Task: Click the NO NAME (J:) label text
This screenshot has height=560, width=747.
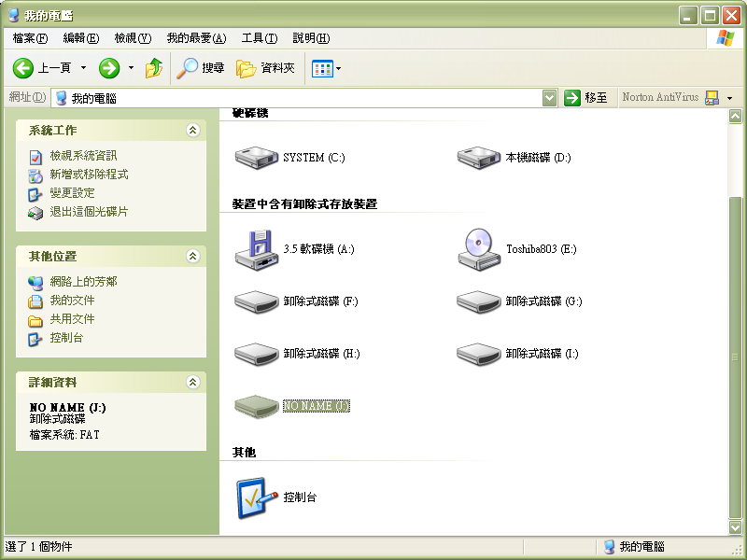Action: pos(317,406)
